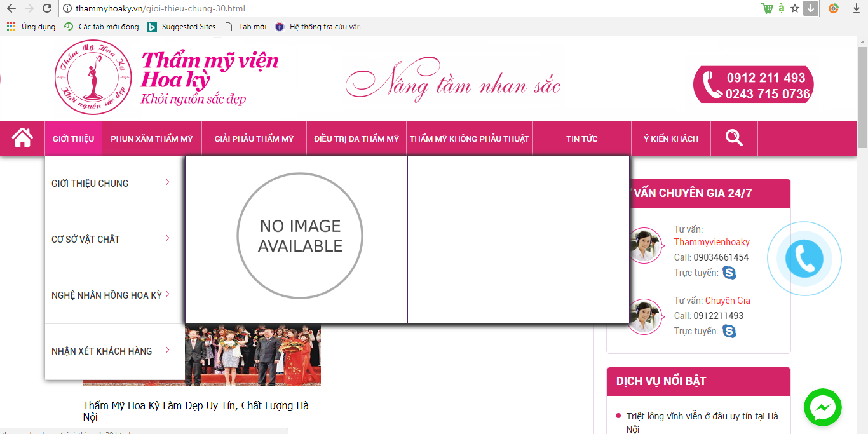Click Skype icon next to Thammyvienhoaky consultant
Screen dimensions: 868x434
729,273
